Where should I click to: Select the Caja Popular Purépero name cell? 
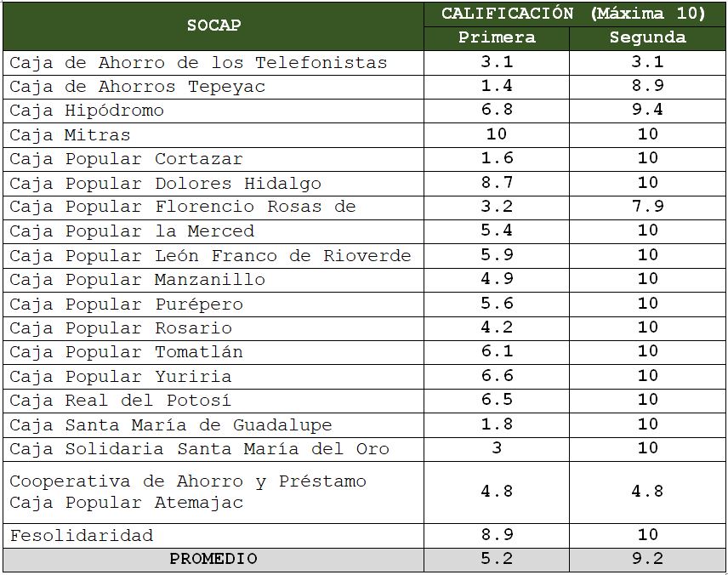point(127,304)
